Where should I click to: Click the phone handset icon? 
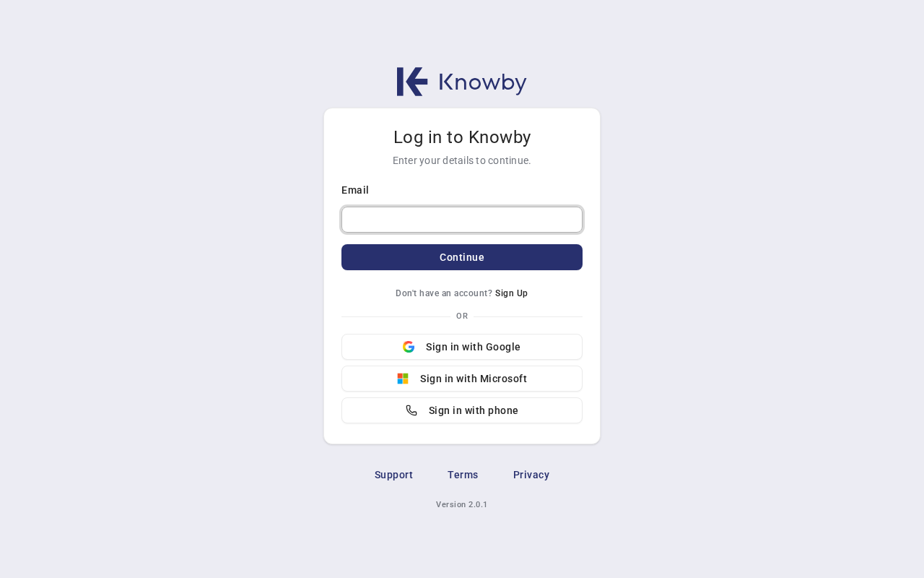pyautogui.click(x=411, y=410)
